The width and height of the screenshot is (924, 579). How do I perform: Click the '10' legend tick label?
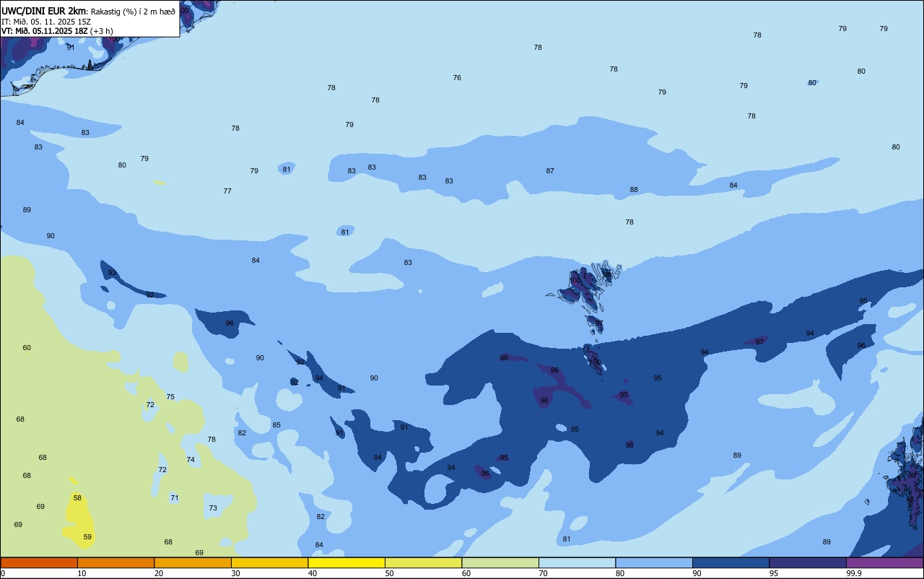(x=82, y=573)
